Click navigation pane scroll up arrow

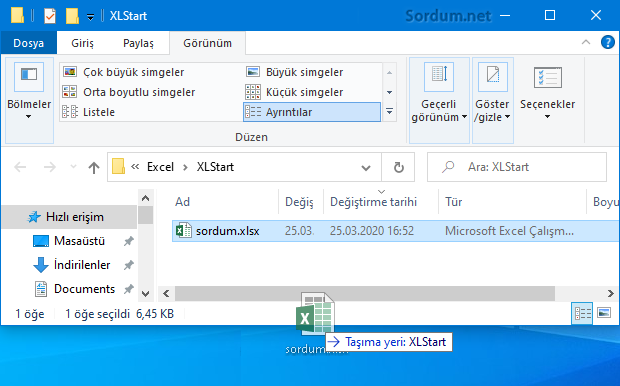point(146,198)
